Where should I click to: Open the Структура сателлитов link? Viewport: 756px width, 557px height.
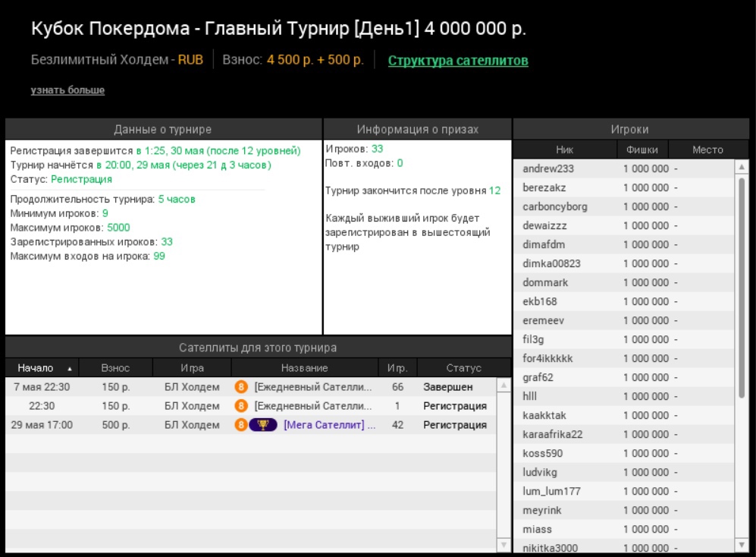458,61
